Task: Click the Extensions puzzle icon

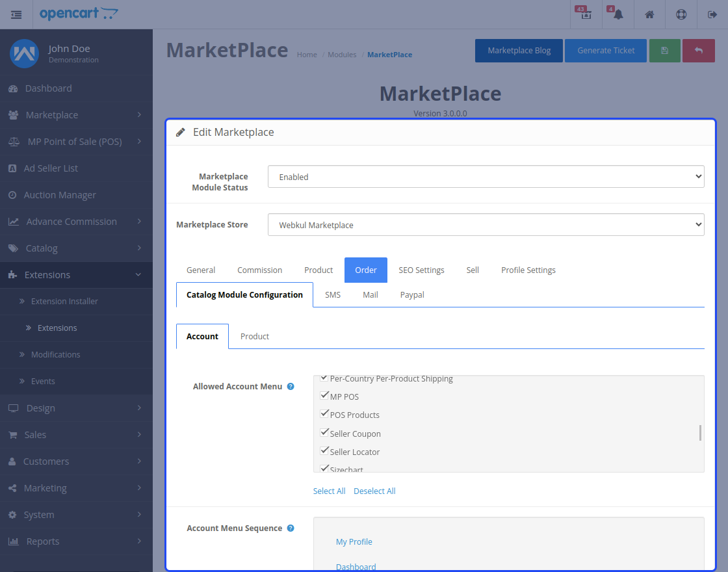Action: click(x=12, y=276)
